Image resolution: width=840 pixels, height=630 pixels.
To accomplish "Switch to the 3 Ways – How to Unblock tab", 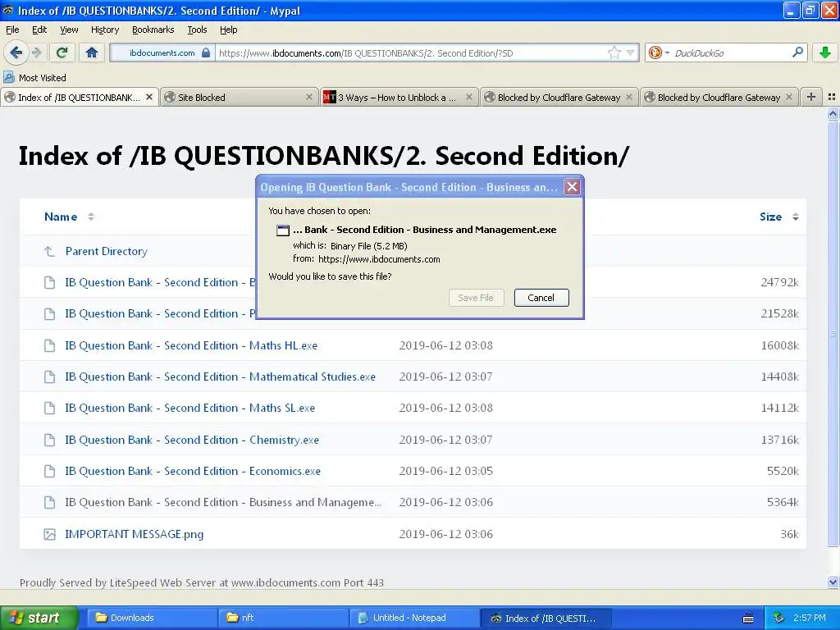I will 399,98.
